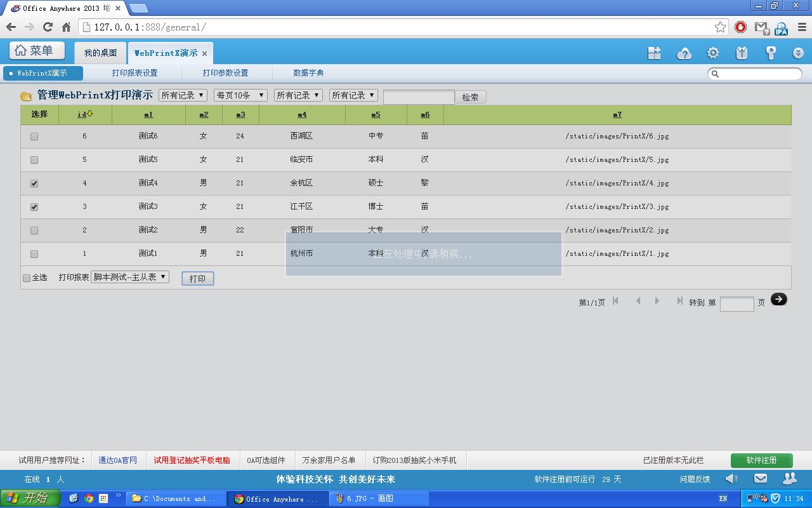
Task: Click the red adblock extension icon
Action: 740,27
